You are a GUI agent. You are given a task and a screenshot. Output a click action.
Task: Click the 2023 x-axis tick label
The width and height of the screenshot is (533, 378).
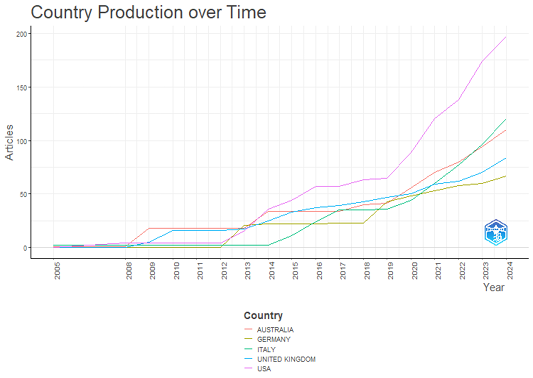tap(486, 270)
